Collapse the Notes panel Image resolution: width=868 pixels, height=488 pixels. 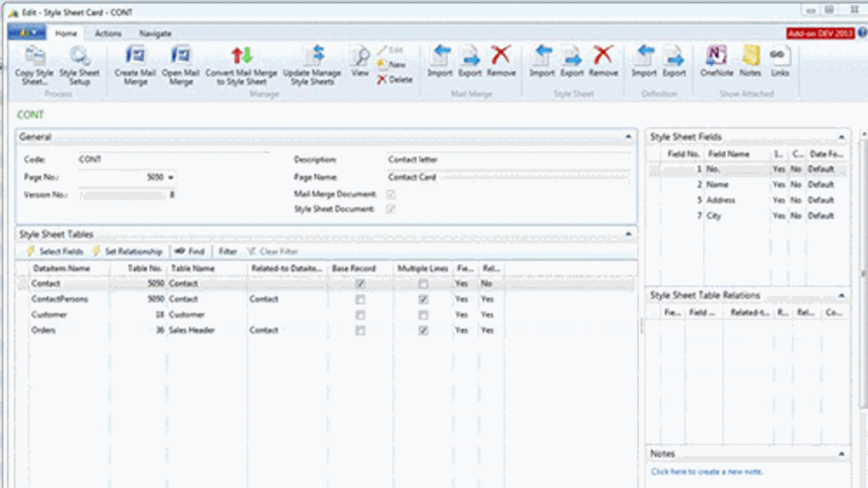841,454
